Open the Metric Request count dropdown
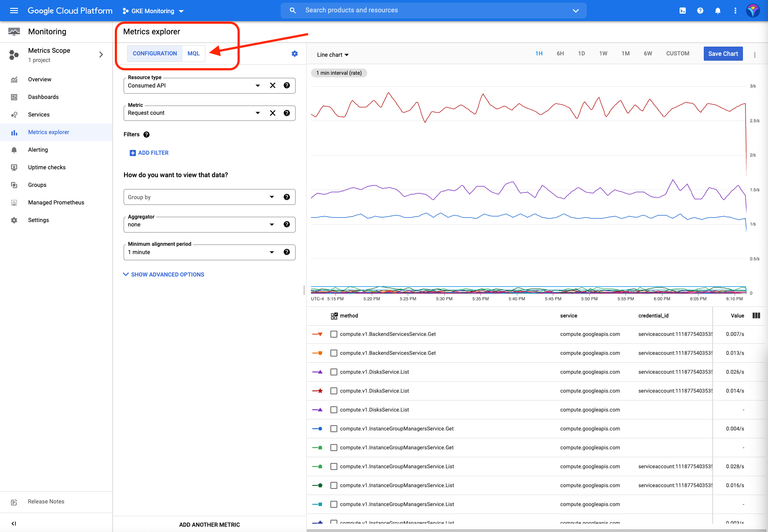This screenshot has height=532, width=768. point(258,113)
